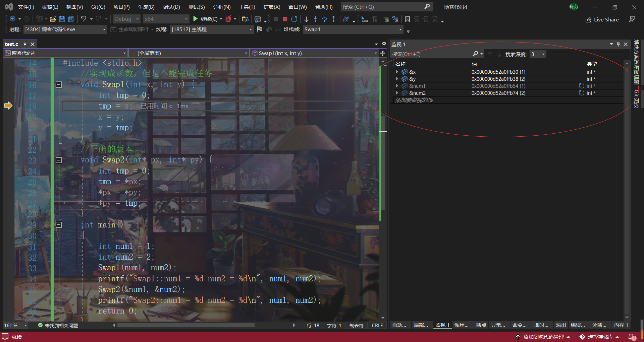Viewport: 644px width, 342px height.
Task: Switch to the 断点 tab
Action: (x=481, y=325)
